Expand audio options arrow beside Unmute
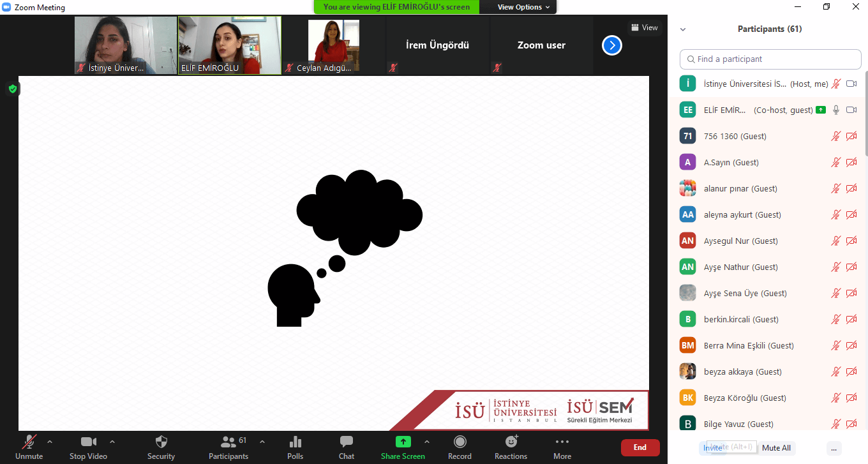Viewport: 868px width, 464px height. click(50, 442)
